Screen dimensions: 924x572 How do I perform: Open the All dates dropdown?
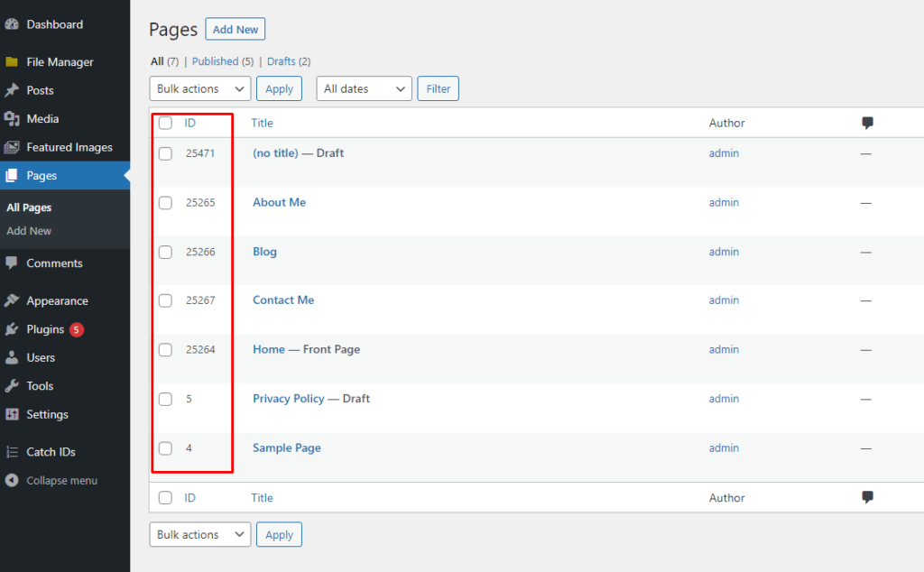[365, 88]
